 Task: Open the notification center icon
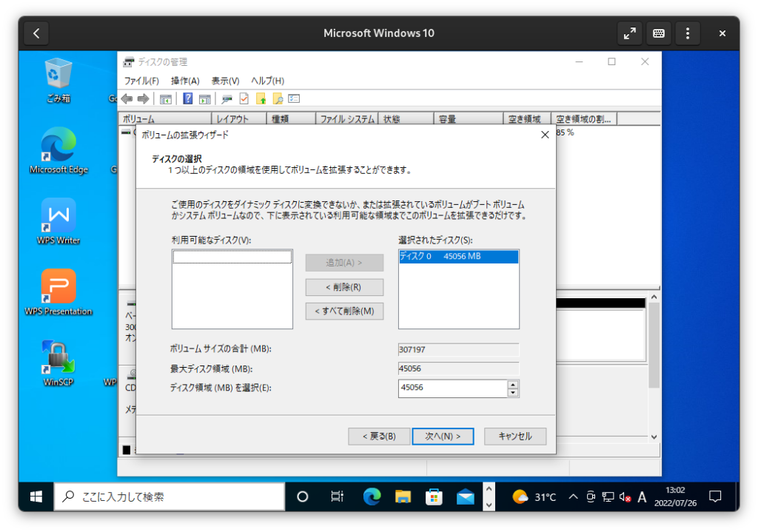(x=715, y=496)
